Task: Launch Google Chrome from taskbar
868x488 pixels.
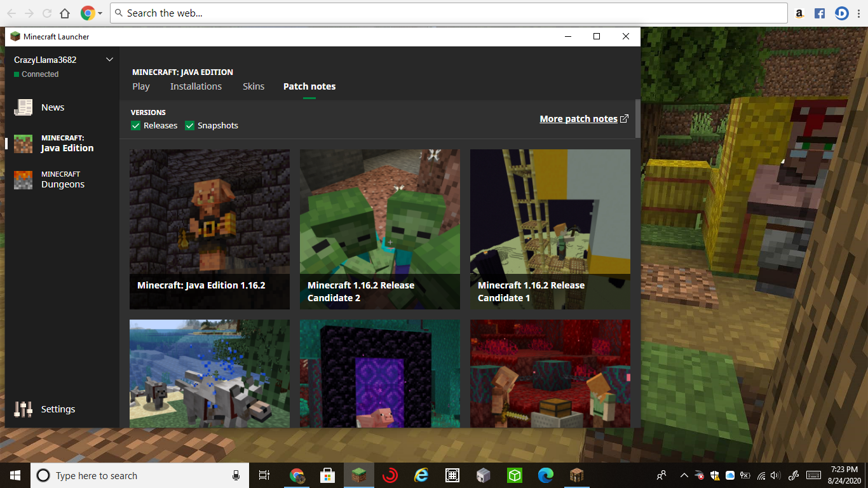Action: (x=297, y=475)
